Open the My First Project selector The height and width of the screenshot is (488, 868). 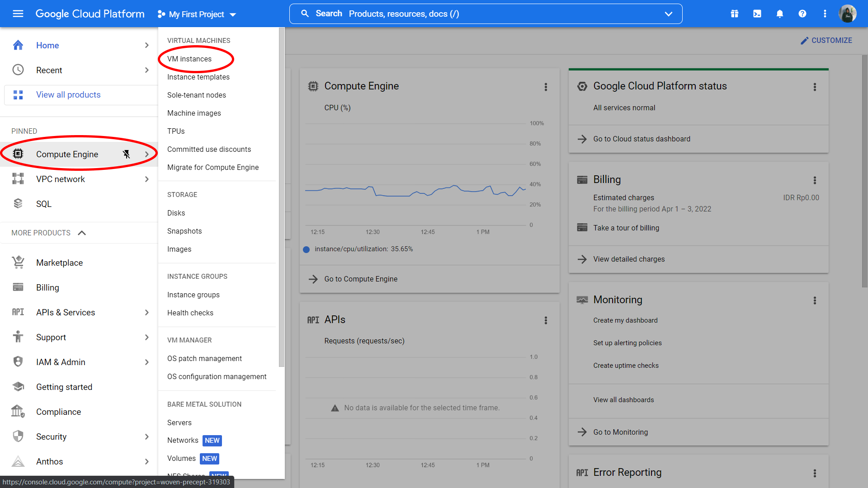(197, 14)
